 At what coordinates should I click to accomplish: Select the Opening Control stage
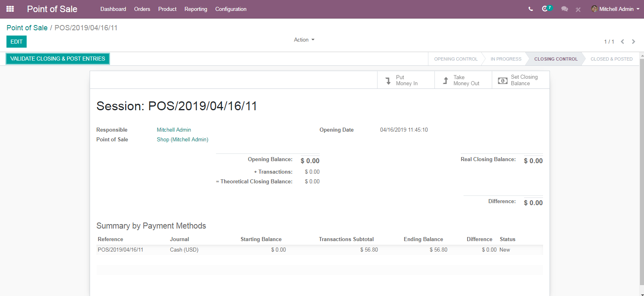[x=456, y=59]
